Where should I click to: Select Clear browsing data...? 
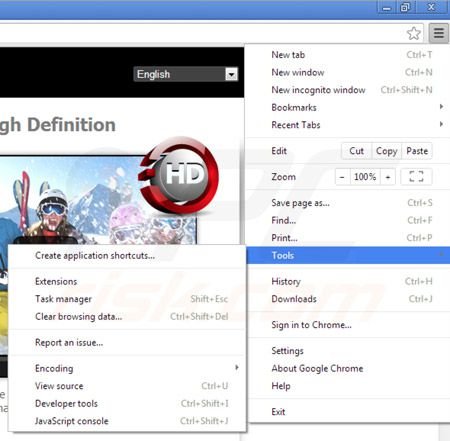(x=127, y=317)
